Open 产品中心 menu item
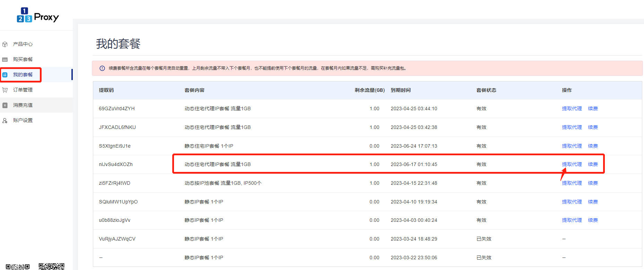The height and width of the screenshot is (270, 644). click(x=23, y=44)
